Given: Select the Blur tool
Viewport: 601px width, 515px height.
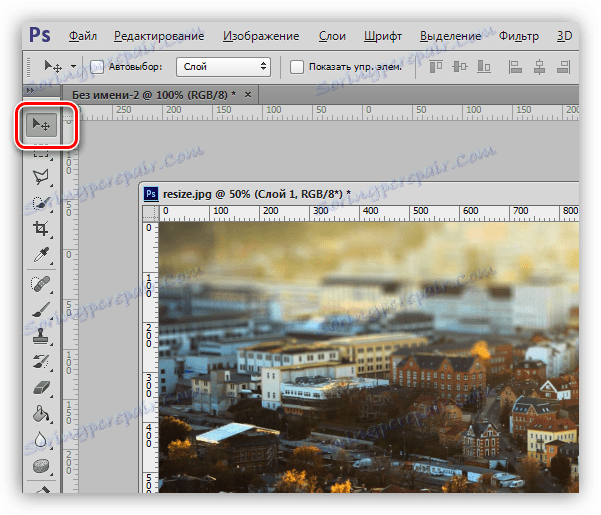Looking at the screenshot, I should tap(41, 440).
